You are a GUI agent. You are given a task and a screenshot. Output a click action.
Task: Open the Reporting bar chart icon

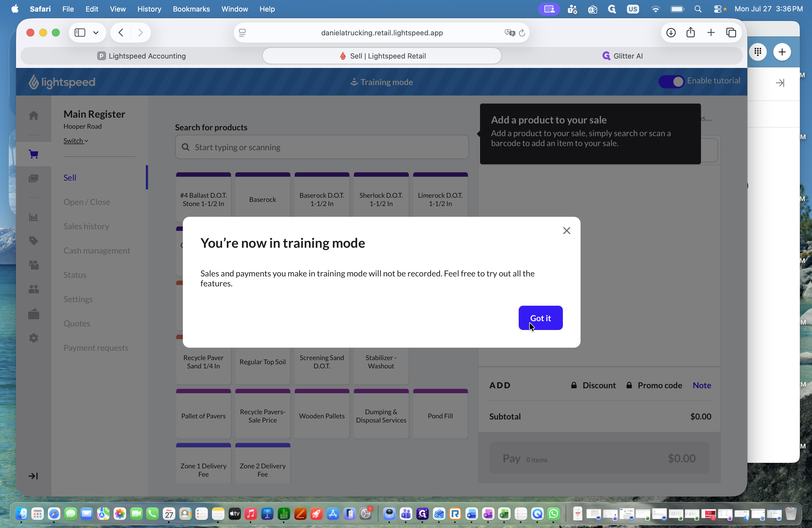point(33,217)
